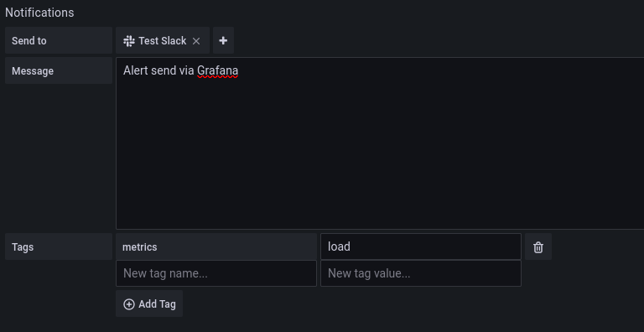
Task: Click the Message field label
Action: 33,71
